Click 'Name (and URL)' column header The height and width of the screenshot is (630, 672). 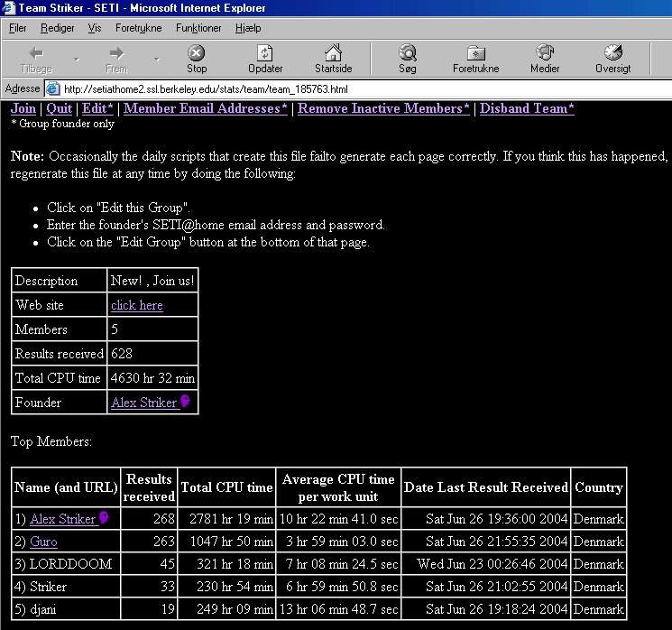coord(66,487)
